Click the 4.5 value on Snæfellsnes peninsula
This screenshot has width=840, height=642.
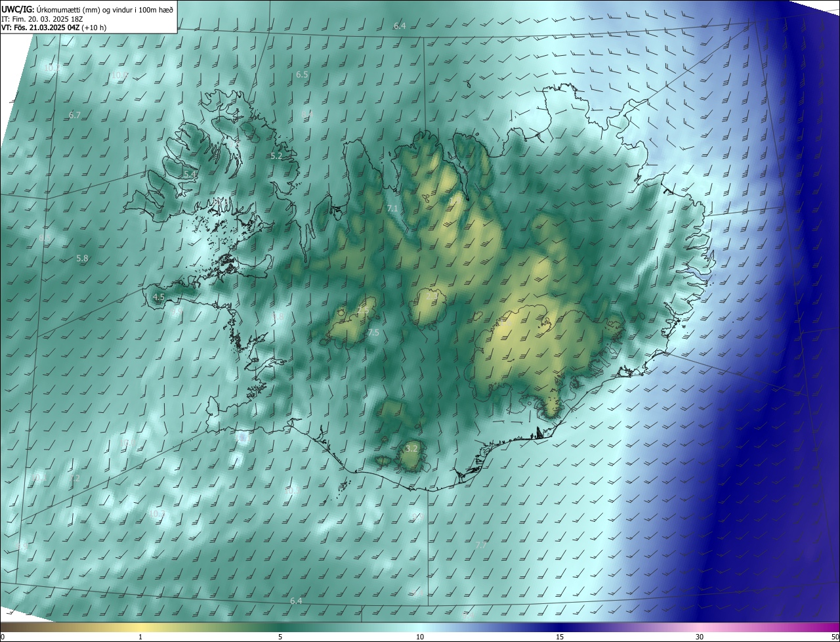159,297
